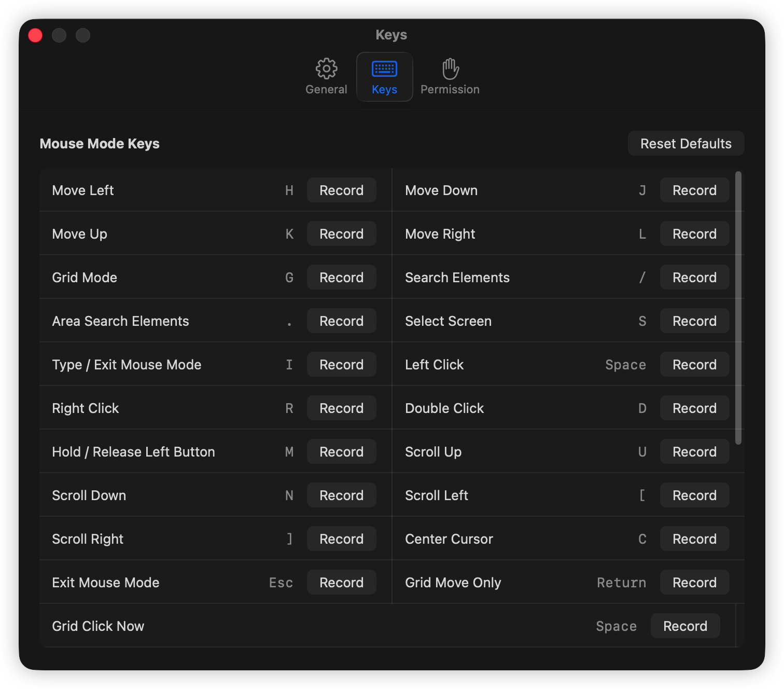Click the Move Down label
The image size is (784, 689).
441,190
